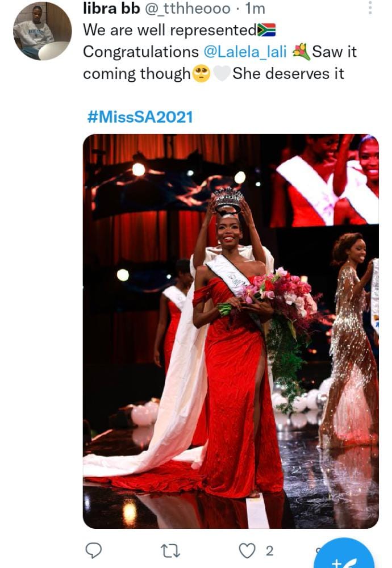This screenshot has width=392, height=568.
Task: Retweet this post using the arrows icon
Action: click(x=170, y=550)
